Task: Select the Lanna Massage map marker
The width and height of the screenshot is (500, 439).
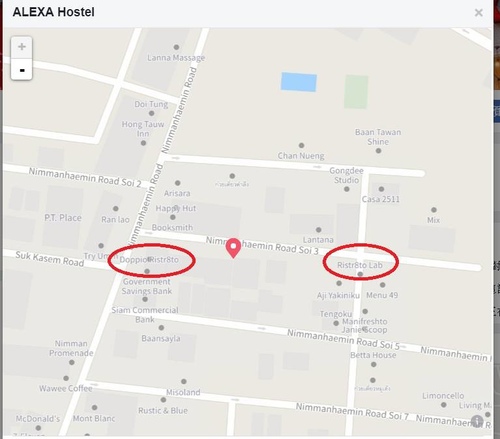Action: click(176, 47)
